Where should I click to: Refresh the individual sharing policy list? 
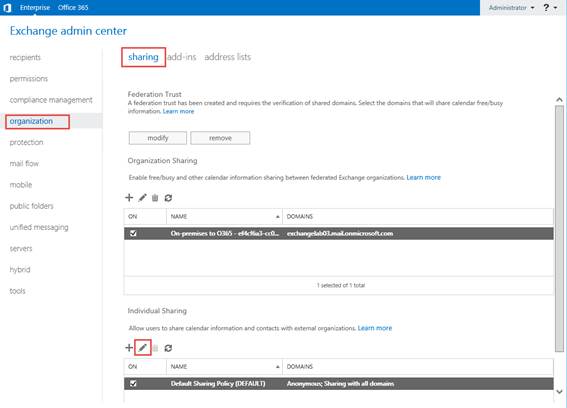(168, 348)
